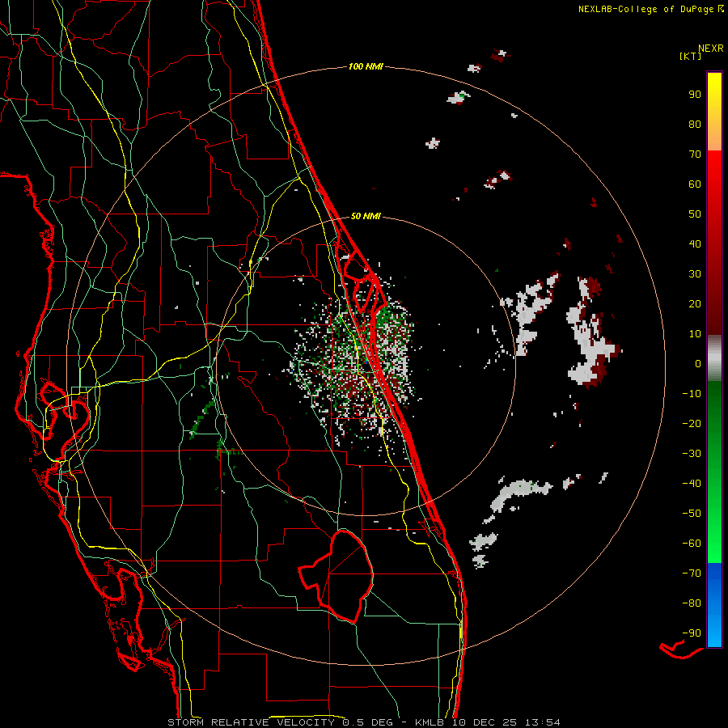Click the -80 knot value on the scale

[692, 603]
